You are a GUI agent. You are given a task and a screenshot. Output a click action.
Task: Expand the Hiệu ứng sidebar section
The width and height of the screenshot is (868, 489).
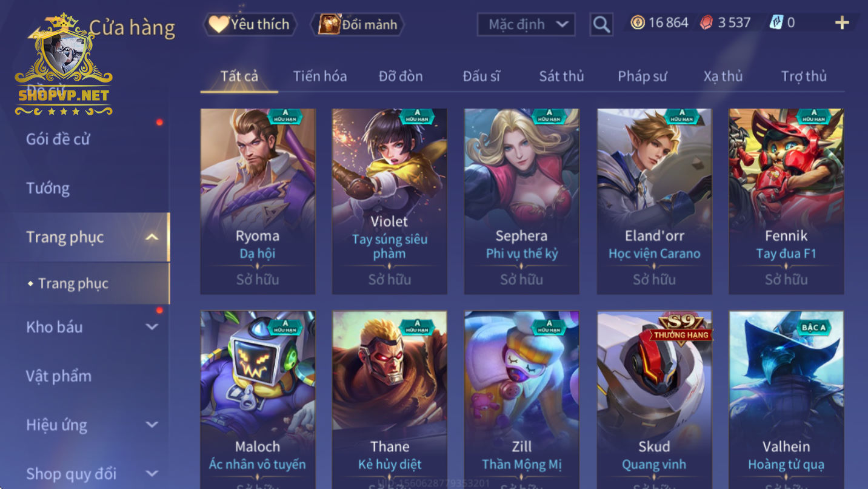[152, 425]
